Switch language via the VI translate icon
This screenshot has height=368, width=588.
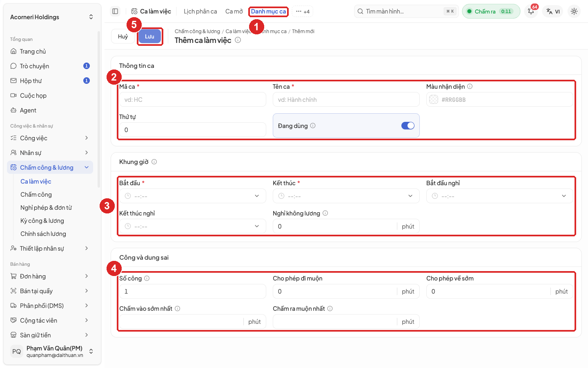(x=553, y=11)
